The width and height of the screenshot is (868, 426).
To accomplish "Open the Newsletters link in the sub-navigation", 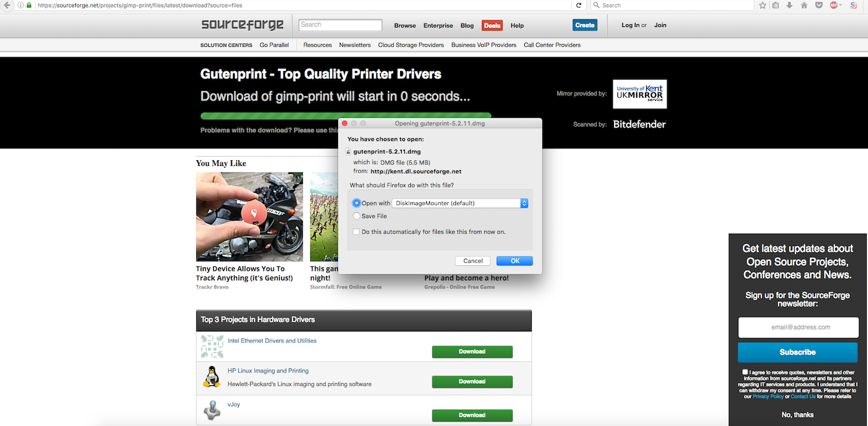I will click(x=355, y=45).
